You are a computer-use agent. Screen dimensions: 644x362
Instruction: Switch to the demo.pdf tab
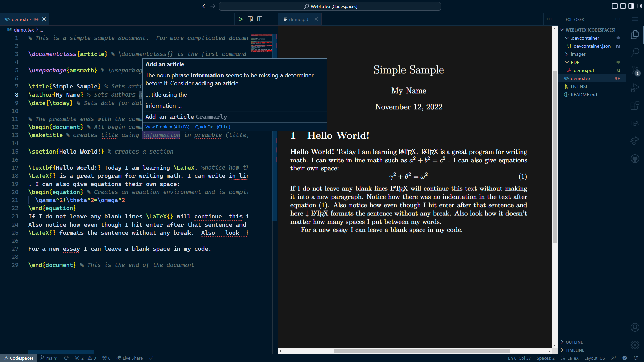click(299, 19)
